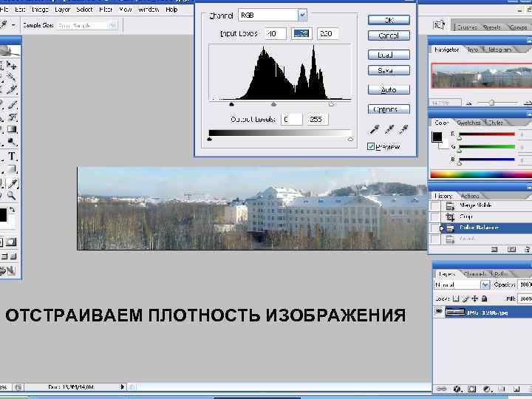Set history brush source at Crop state
The image size is (532, 399).
(x=435, y=216)
